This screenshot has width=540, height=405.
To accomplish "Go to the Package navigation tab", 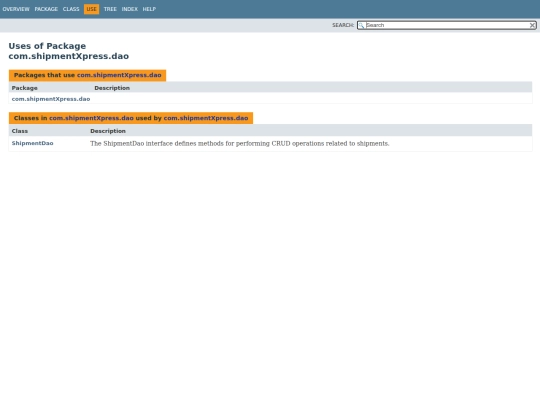I will (x=46, y=9).
